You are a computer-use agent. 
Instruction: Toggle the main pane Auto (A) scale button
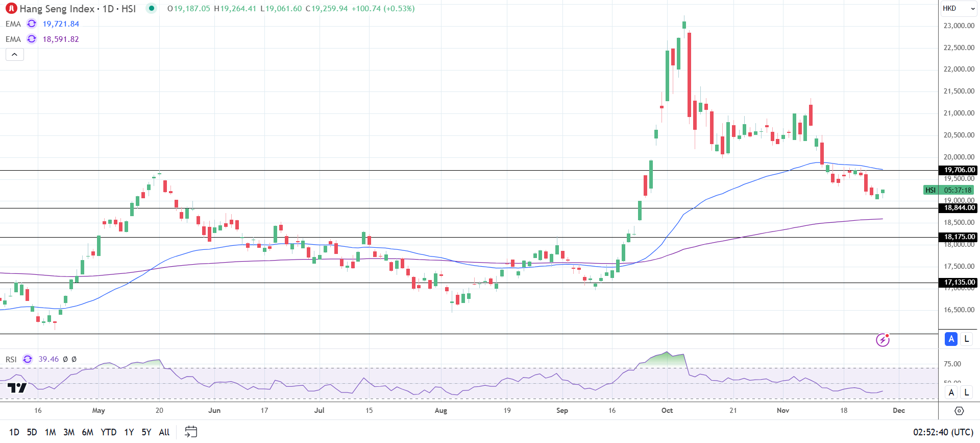(x=951, y=339)
